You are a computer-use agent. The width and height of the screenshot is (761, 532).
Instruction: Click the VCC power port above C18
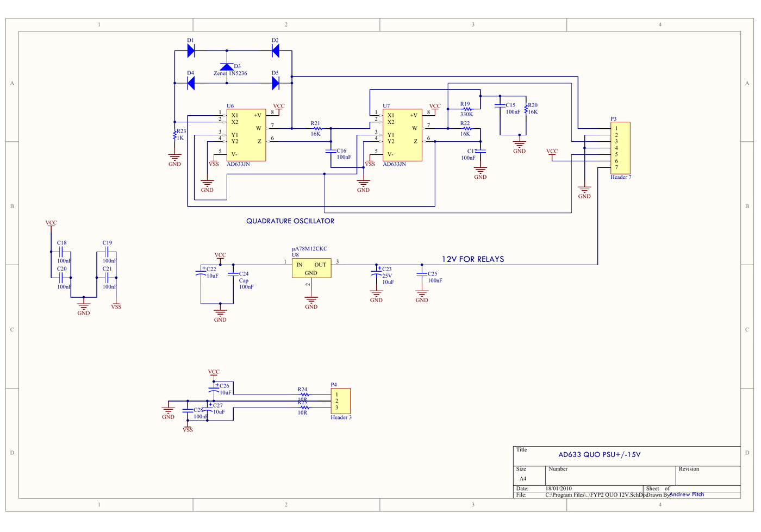point(51,224)
